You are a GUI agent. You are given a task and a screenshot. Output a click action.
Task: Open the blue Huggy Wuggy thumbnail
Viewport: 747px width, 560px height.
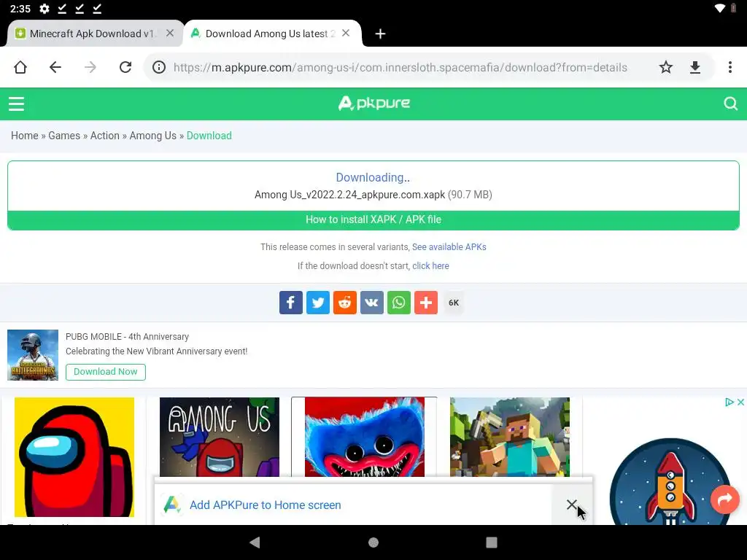(x=365, y=437)
